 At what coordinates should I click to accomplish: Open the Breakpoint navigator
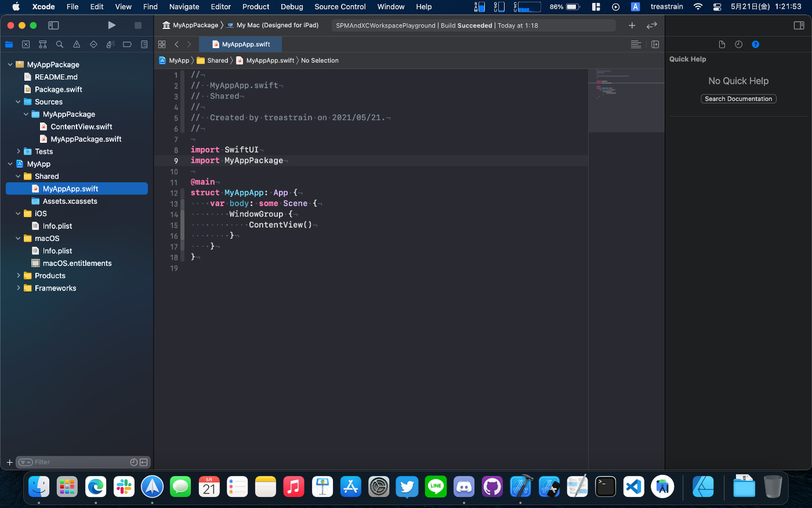click(x=127, y=45)
